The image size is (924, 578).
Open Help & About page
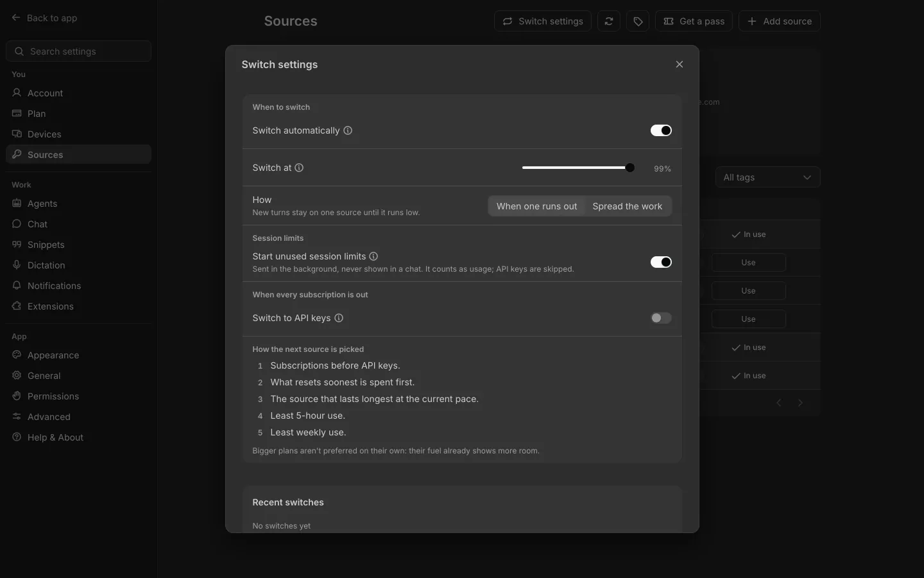[x=78, y=437]
